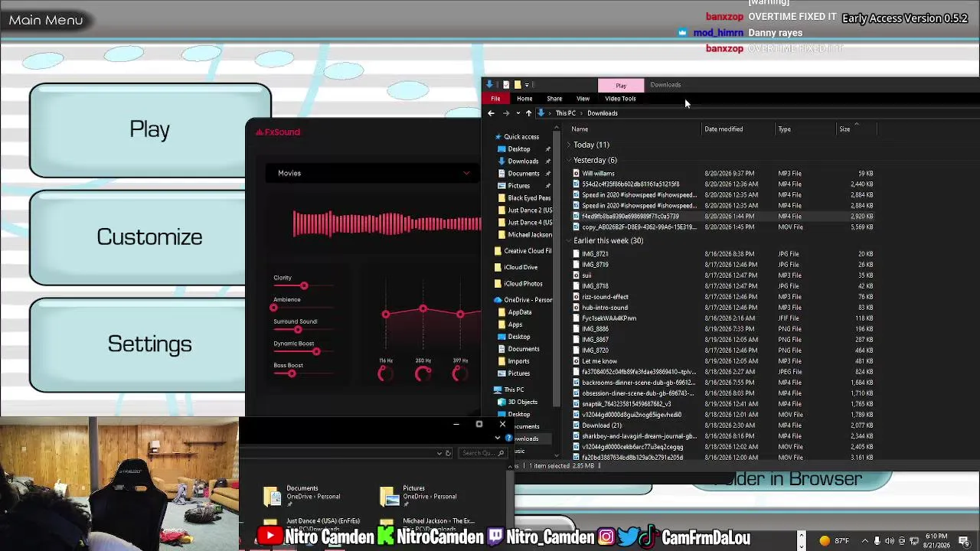This screenshot has width=980, height=551.
Task: Open Customize from the game main menu
Action: (150, 237)
